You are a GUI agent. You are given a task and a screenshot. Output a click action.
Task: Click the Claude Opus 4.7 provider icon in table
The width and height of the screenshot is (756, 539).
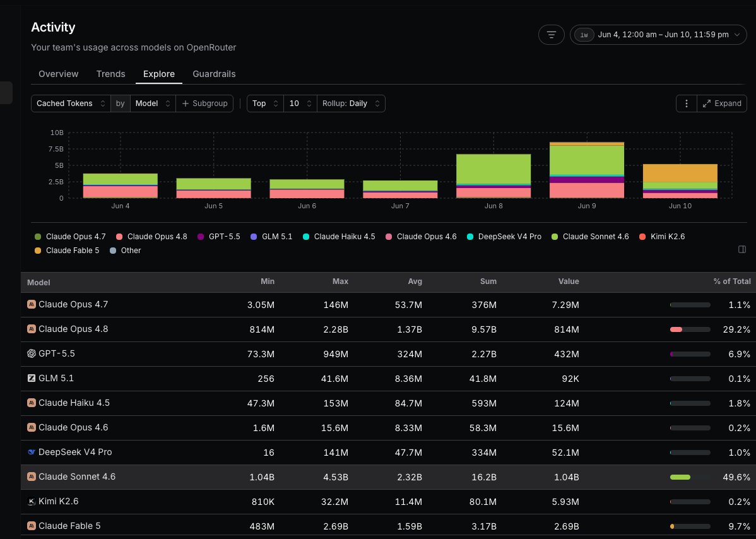[x=32, y=304]
